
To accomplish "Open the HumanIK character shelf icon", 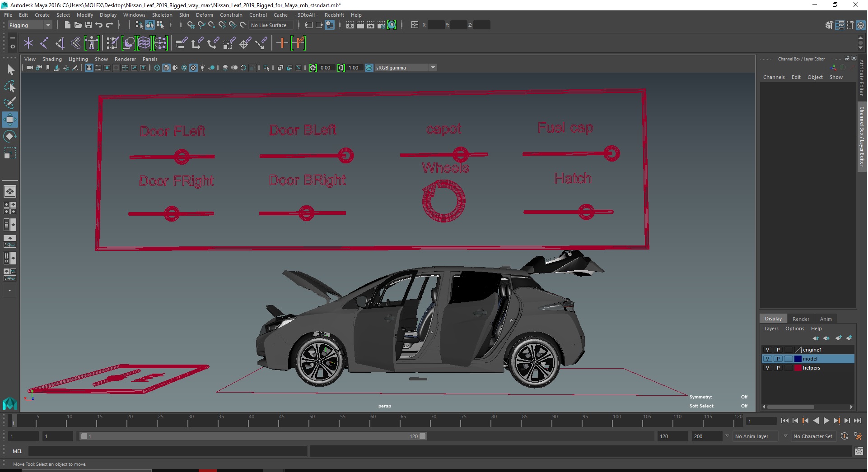I will (92, 43).
